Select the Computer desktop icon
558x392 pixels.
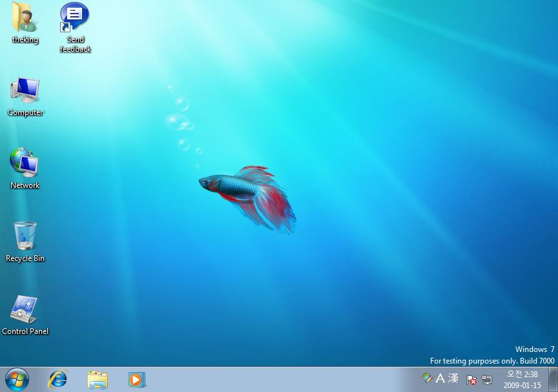pos(25,90)
